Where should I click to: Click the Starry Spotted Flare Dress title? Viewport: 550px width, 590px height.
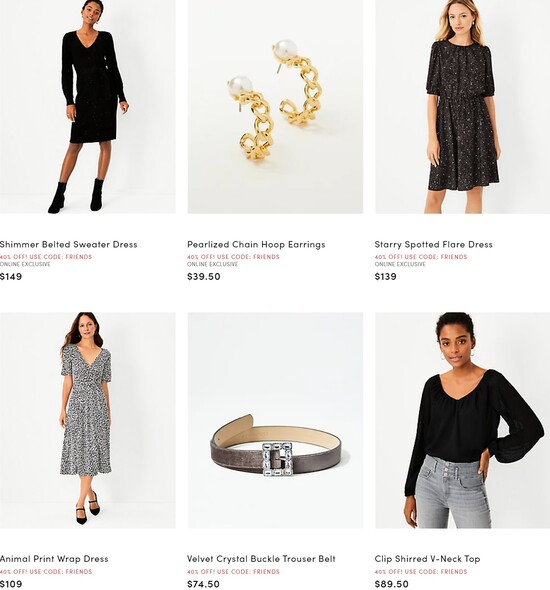pos(433,245)
